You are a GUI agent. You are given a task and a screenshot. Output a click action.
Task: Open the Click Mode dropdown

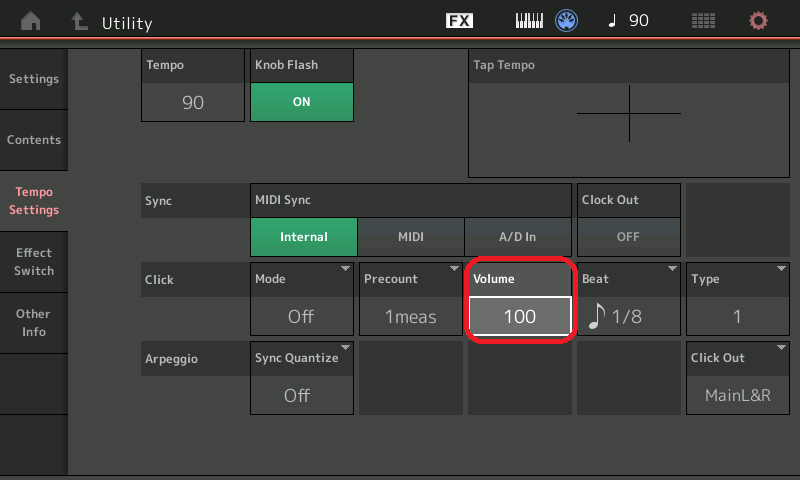(301, 299)
